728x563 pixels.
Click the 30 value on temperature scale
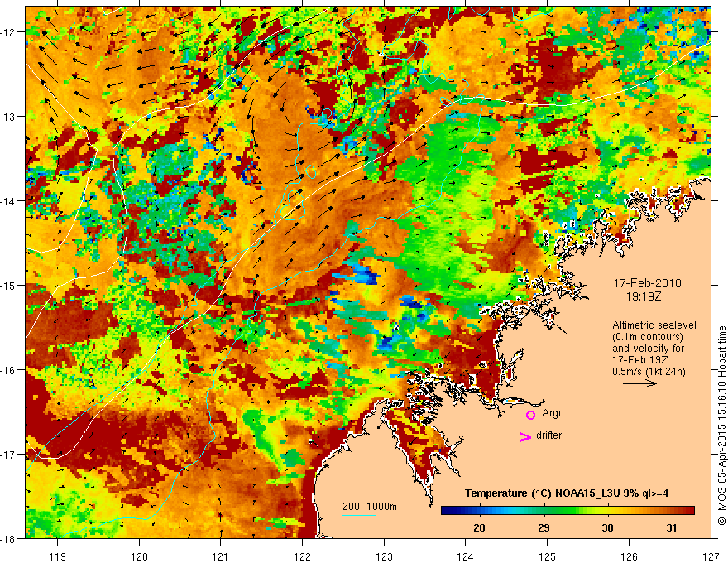click(x=607, y=527)
